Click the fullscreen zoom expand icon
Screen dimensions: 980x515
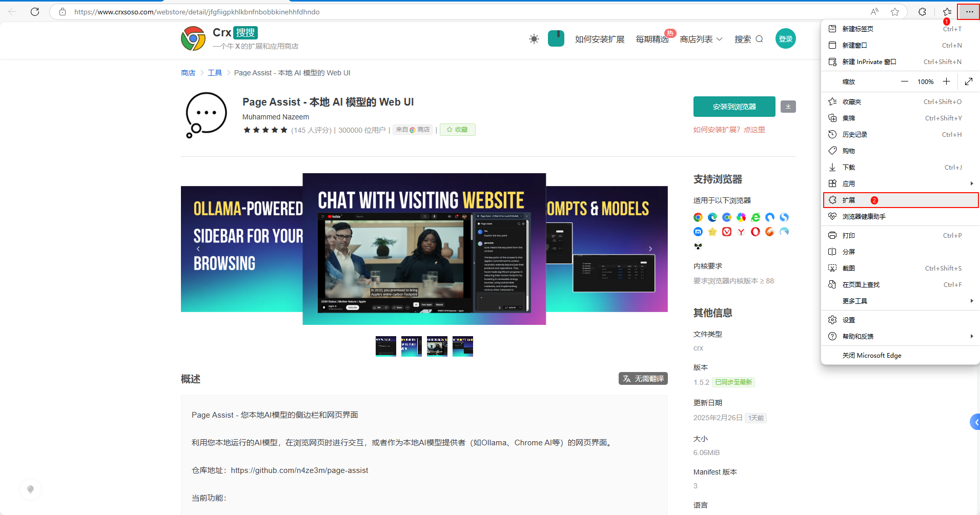click(968, 81)
